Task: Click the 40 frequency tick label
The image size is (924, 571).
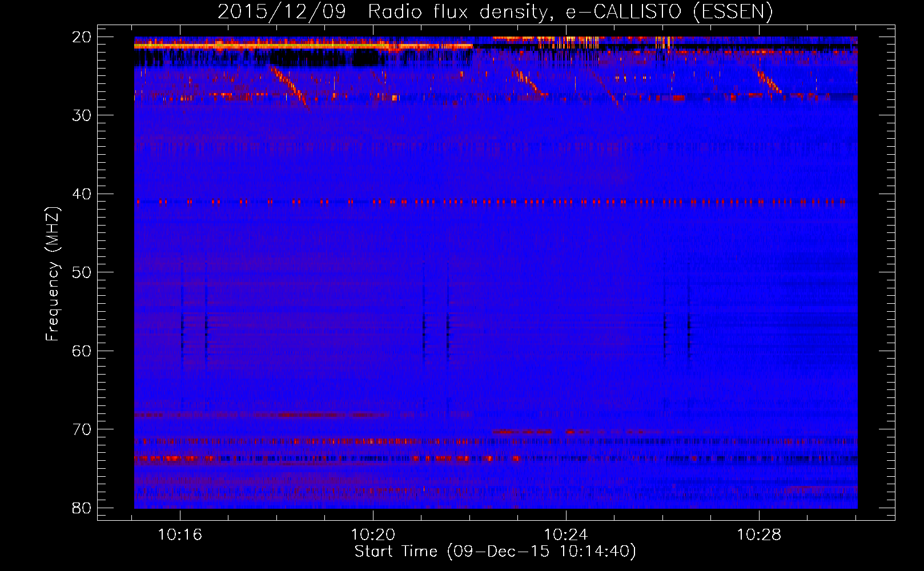Action: [82, 194]
